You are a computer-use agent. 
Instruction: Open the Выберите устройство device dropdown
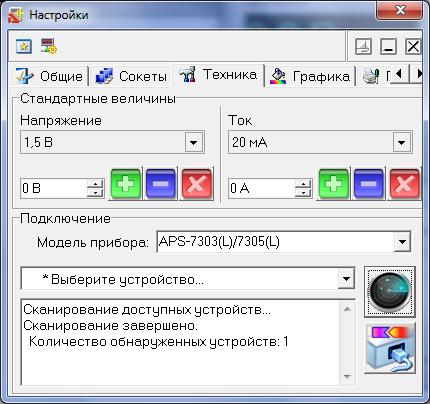click(346, 279)
